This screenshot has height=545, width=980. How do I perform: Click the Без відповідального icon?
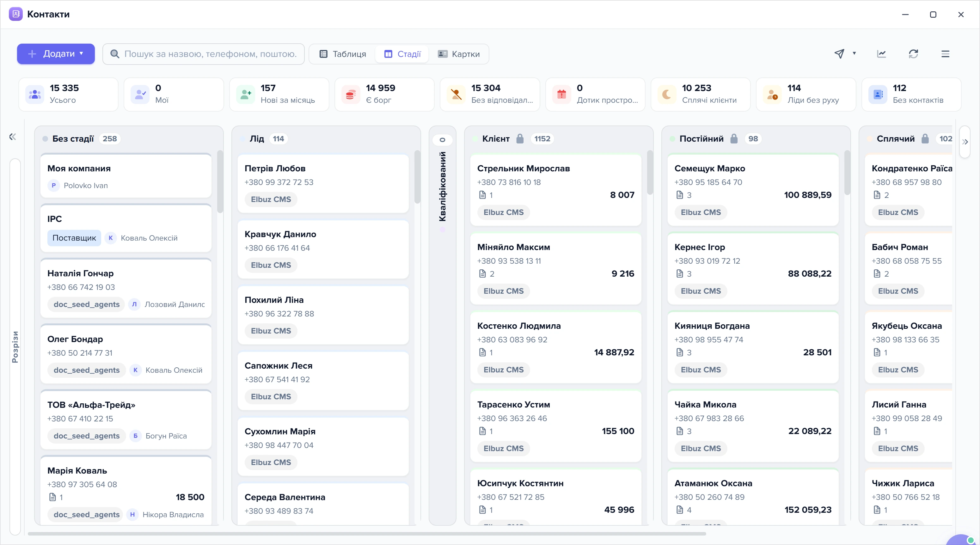coord(456,94)
